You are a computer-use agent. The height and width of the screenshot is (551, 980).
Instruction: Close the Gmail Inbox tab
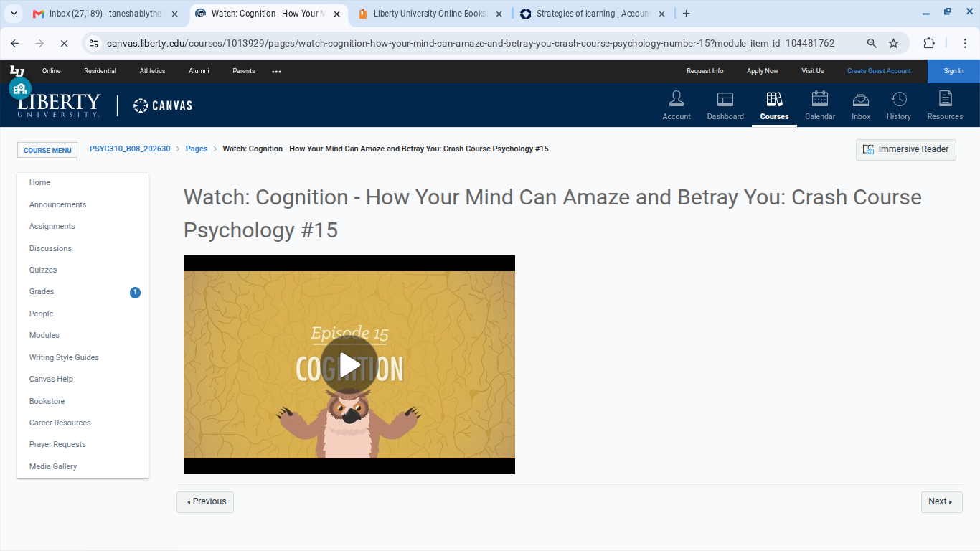pyautogui.click(x=175, y=14)
